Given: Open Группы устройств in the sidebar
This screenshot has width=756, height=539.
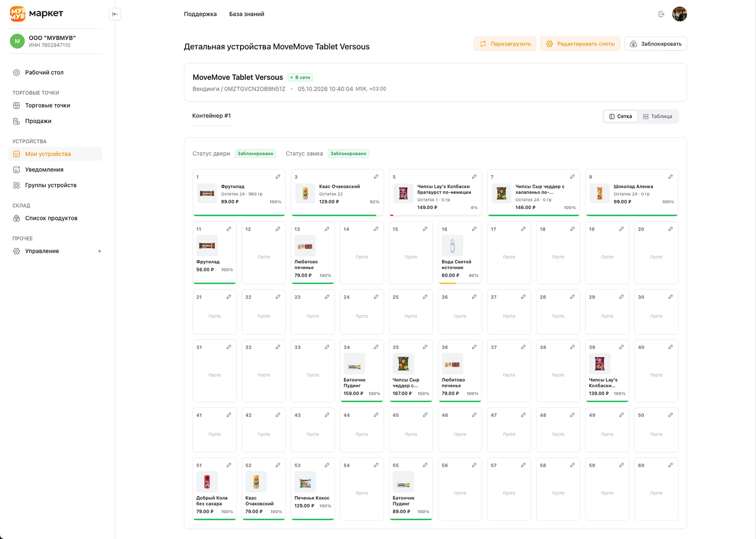Looking at the screenshot, I should click(55, 185).
